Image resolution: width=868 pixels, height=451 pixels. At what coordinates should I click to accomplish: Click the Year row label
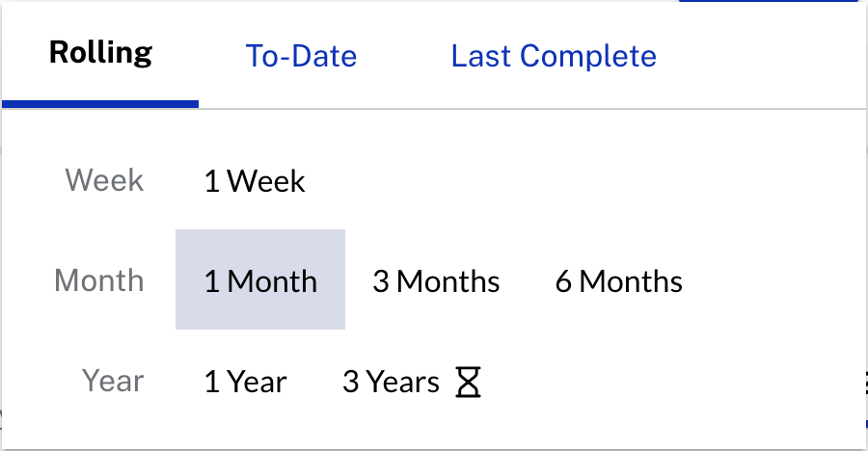[x=113, y=381]
